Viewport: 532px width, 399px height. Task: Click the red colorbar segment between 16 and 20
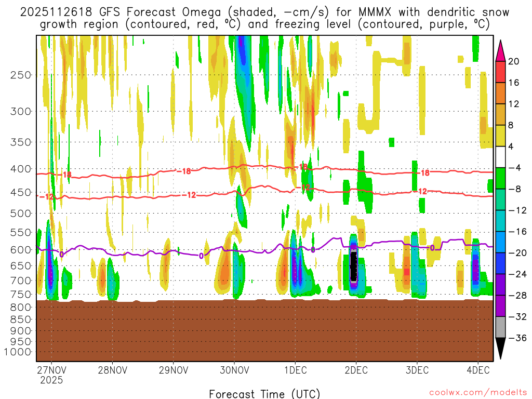tap(501, 72)
